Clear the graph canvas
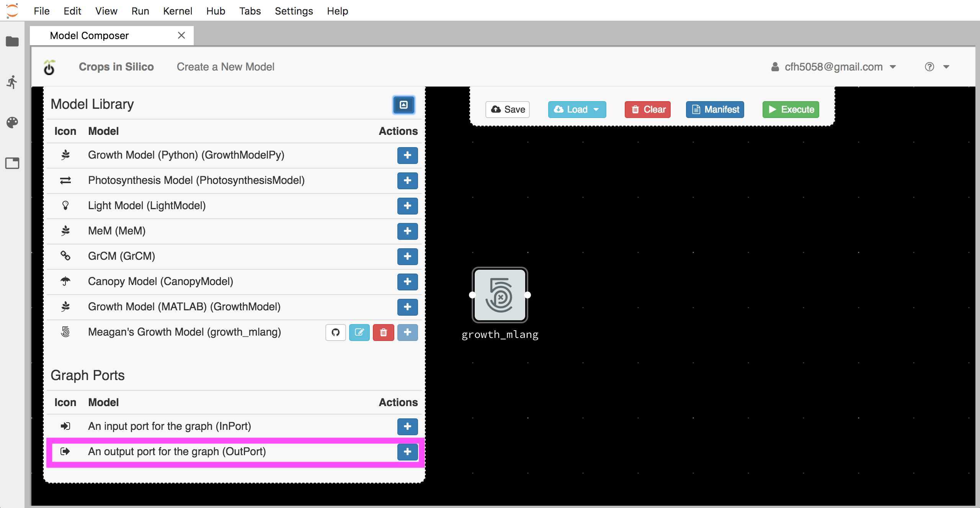Image resolution: width=980 pixels, height=508 pixels. (x=648, y=110)
